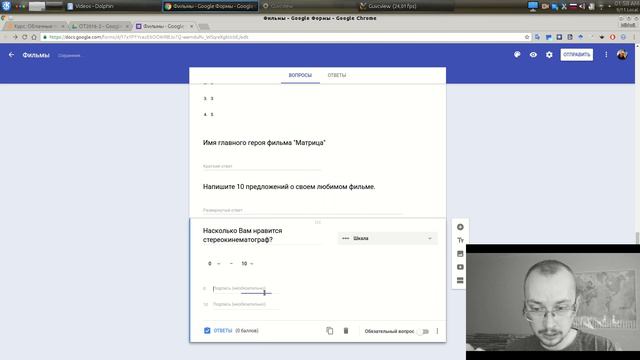The height and width of the screenshot is (360, 640).
Task: Open the user account avatar
Action: point(622,55)
